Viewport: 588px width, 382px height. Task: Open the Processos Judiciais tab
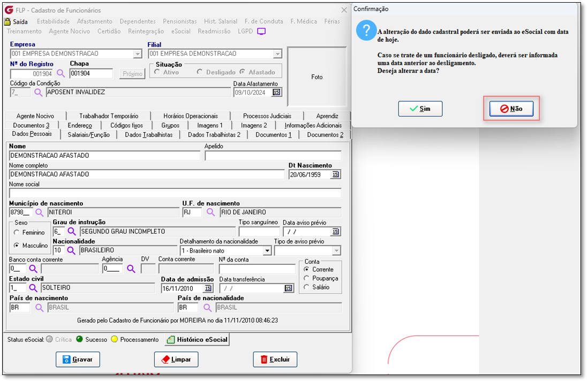coord(267,116)
